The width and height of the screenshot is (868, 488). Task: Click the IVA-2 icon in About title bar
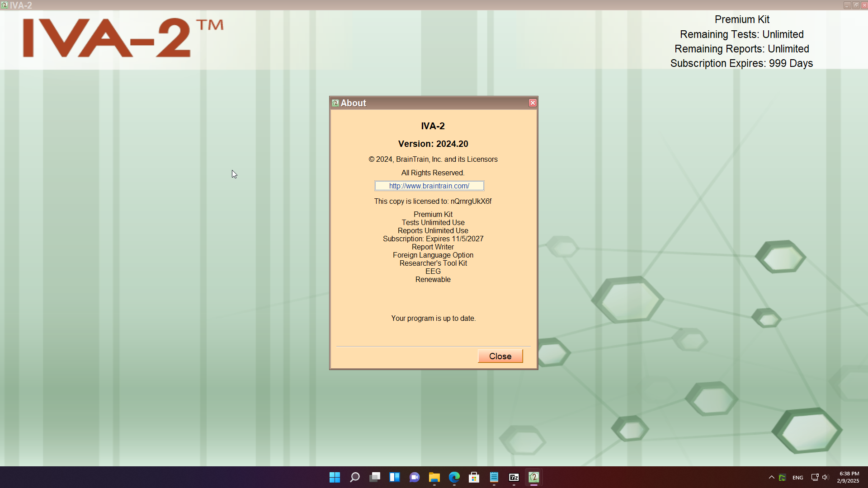[335, 103]
